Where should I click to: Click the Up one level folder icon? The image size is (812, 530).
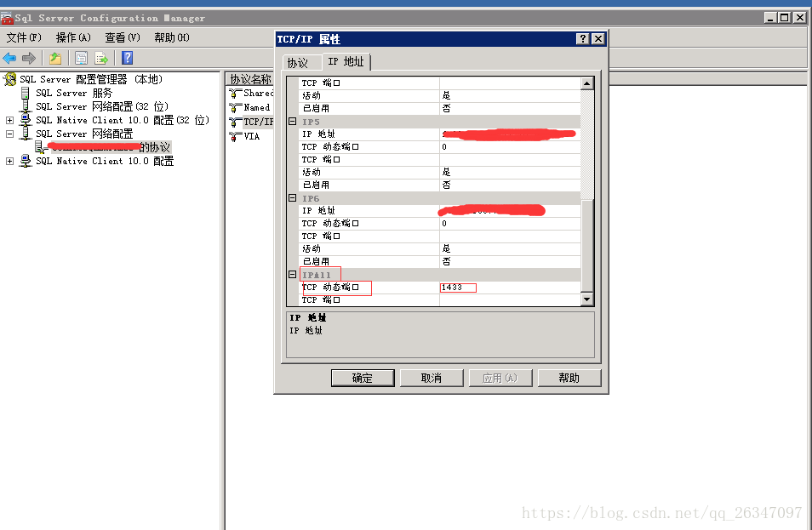(x=54, y=58)
